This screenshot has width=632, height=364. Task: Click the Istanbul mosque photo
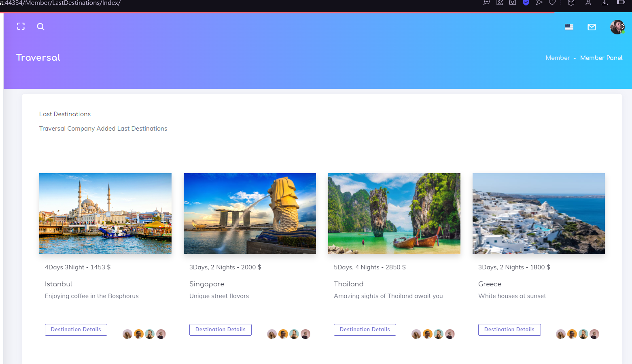(105, 214)
